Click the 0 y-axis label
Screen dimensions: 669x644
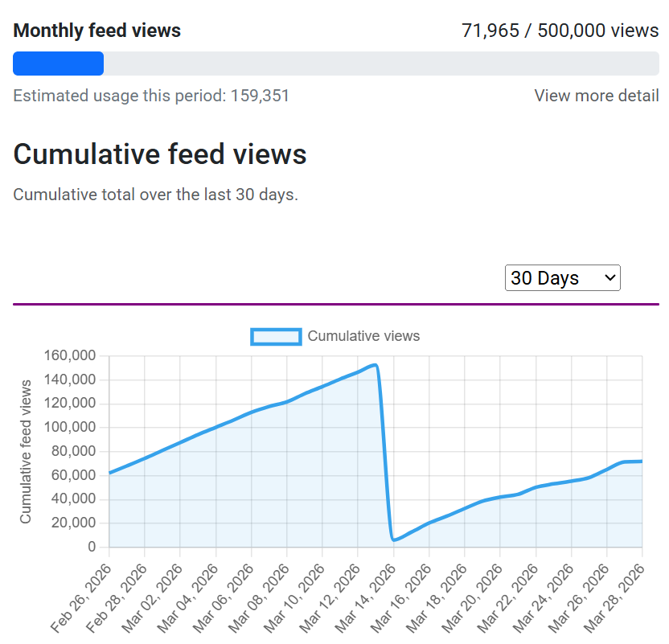tap(91, 545)
